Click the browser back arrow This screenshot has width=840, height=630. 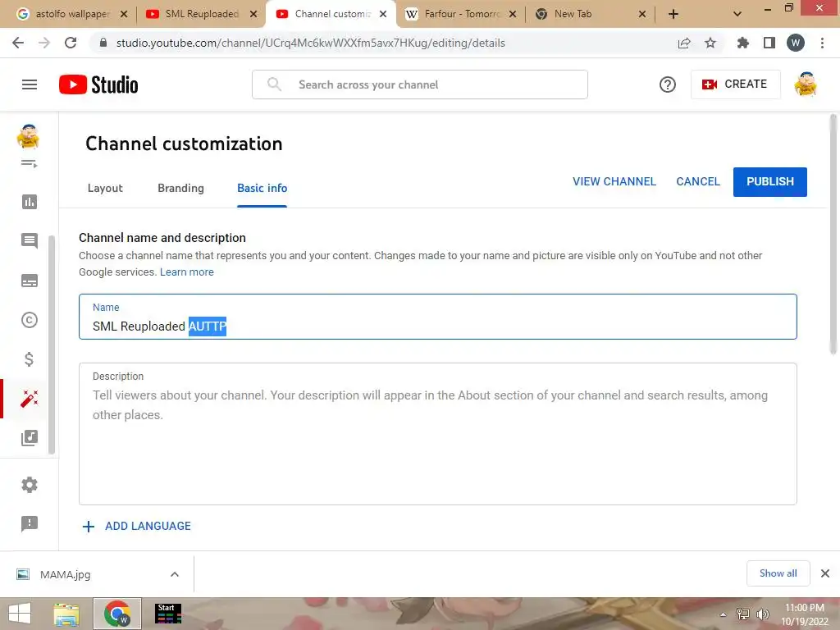click(18, 43)
